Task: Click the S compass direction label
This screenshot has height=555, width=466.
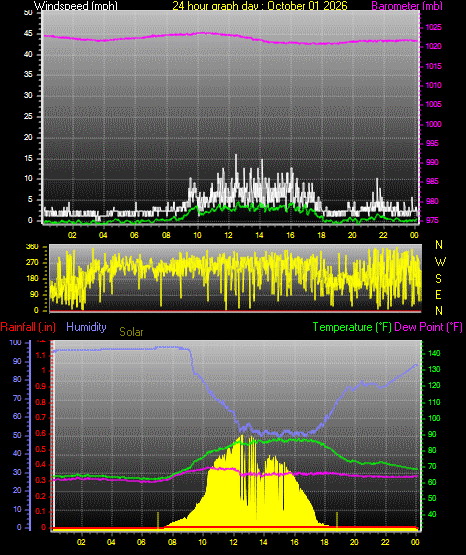Action: tap(438, 279)
